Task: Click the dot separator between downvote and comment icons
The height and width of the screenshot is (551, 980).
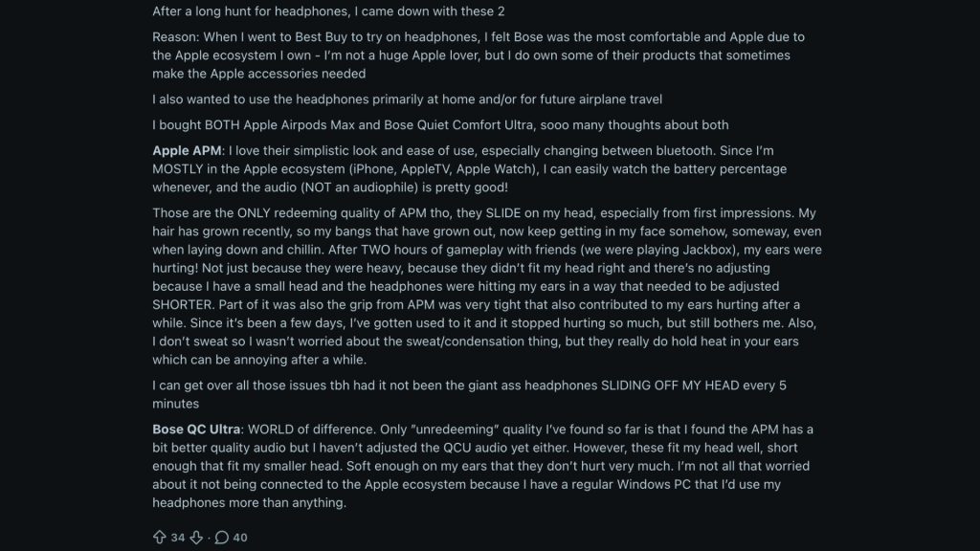Action: tap(207, 538)
